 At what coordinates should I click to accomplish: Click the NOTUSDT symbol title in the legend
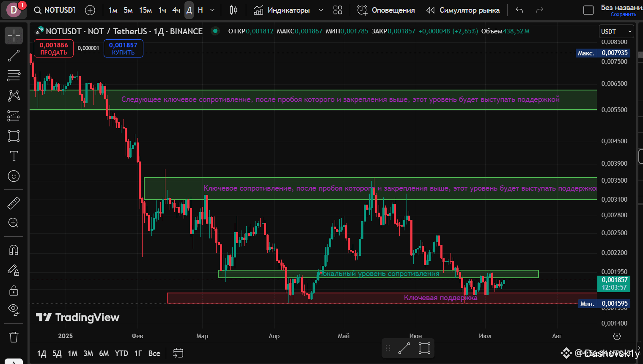pyautogui.click(x=124, y=31)
